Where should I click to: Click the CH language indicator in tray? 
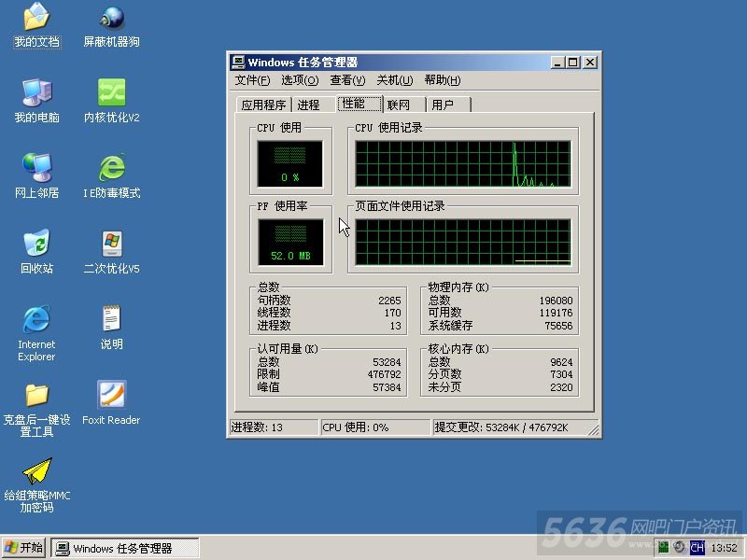[x=697, y=548]
